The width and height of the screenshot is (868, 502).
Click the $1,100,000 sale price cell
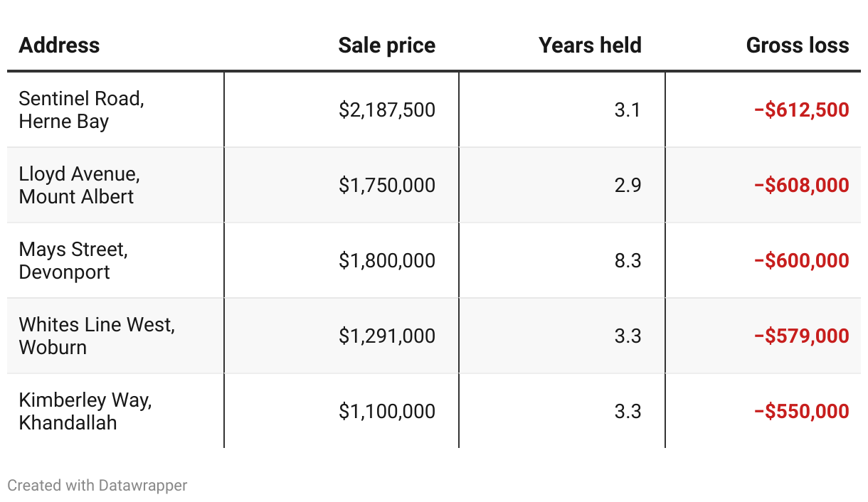tap(386, 412)
